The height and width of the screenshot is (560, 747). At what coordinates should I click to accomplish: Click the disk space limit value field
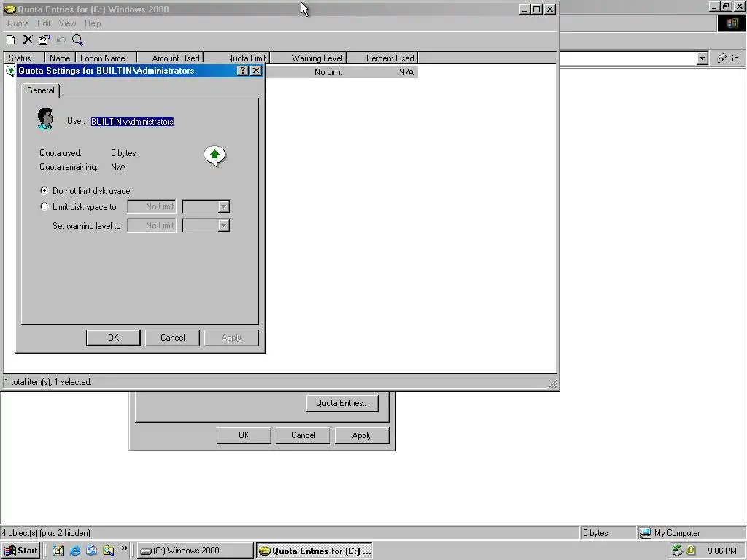pyautogui.click(x=152, y=206)
